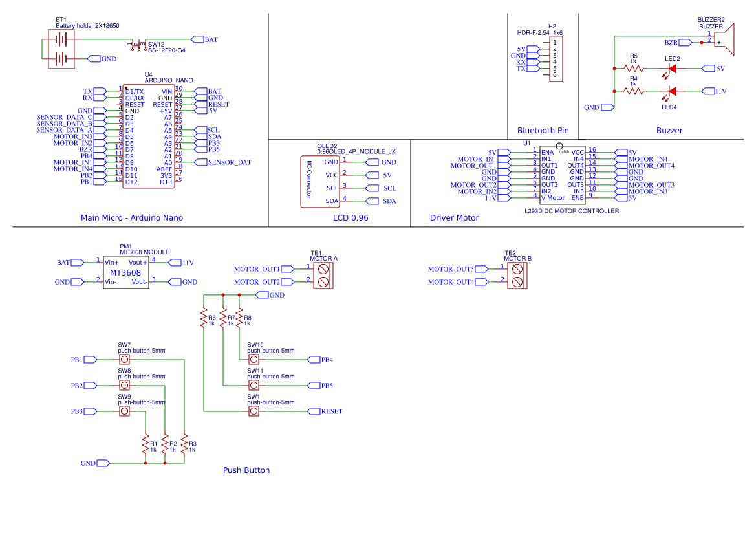Click resistor R4 near the buzzer
This screenshot has height=535, width=756.
634,91
